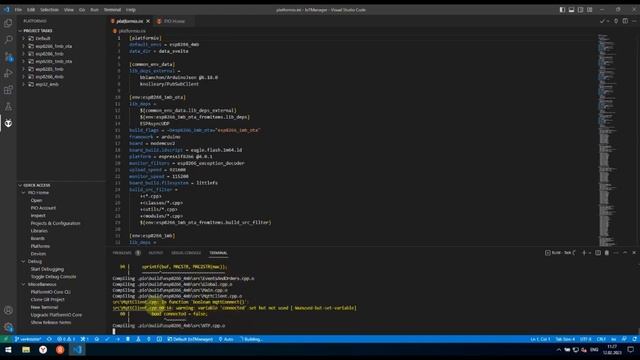Add a new terminal with plus icon

pyautogui.click(x=584, y=253)
